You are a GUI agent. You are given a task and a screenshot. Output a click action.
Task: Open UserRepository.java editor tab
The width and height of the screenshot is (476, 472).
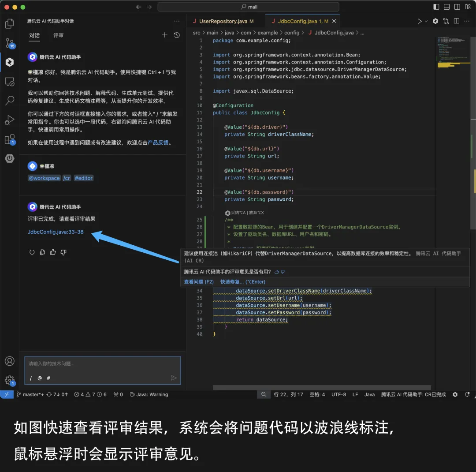pyautogui.click(x=225, y=21)
